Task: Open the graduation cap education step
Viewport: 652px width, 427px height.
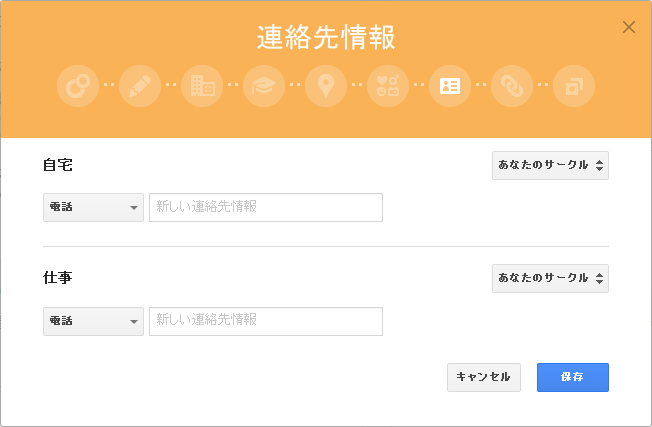Action: 264,86
